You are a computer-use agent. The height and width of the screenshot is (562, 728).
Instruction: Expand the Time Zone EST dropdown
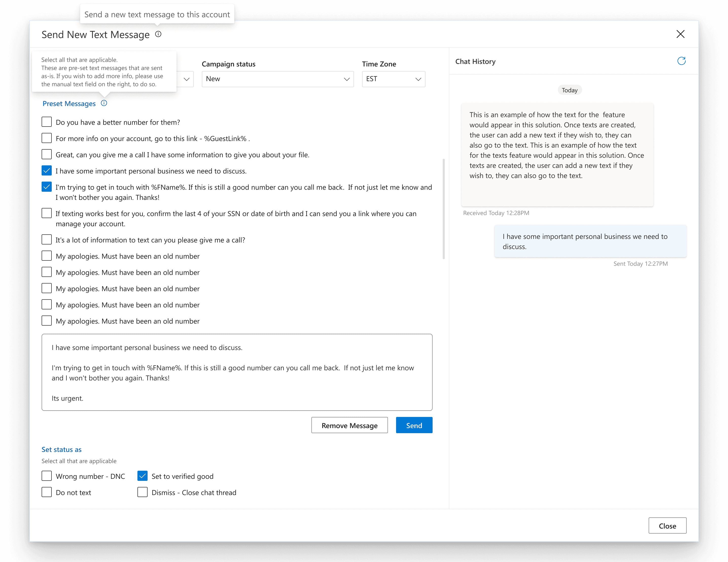click(x=393, y=79)
